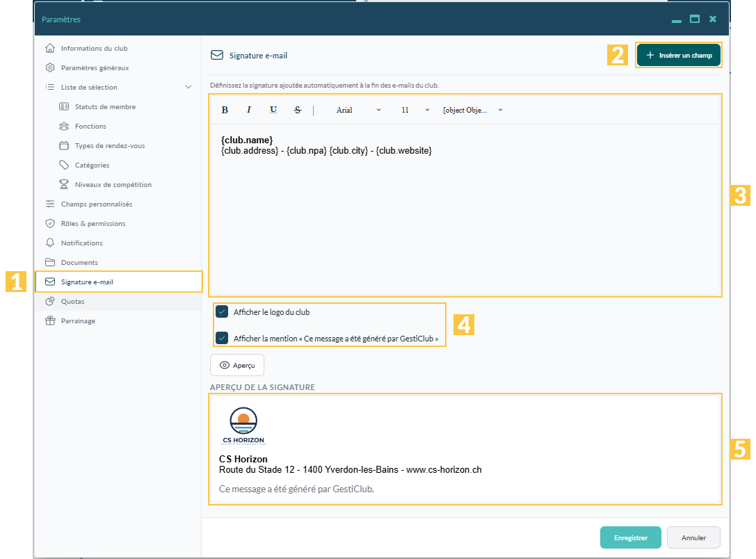756x559 pixels.
Task: Click the home icon beside Informations du club
Action: tap(50, 48)
